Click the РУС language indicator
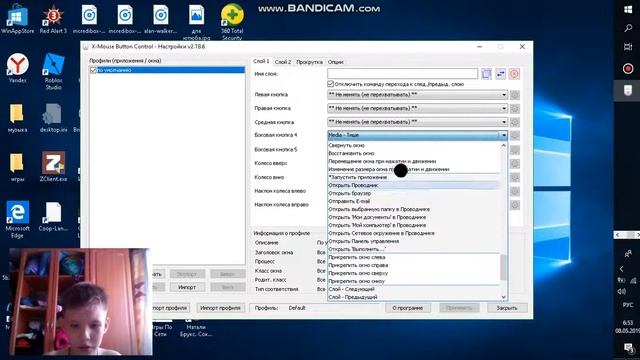Screen dimensions: 640x360 pyautogui.click(x=628, y=305)
